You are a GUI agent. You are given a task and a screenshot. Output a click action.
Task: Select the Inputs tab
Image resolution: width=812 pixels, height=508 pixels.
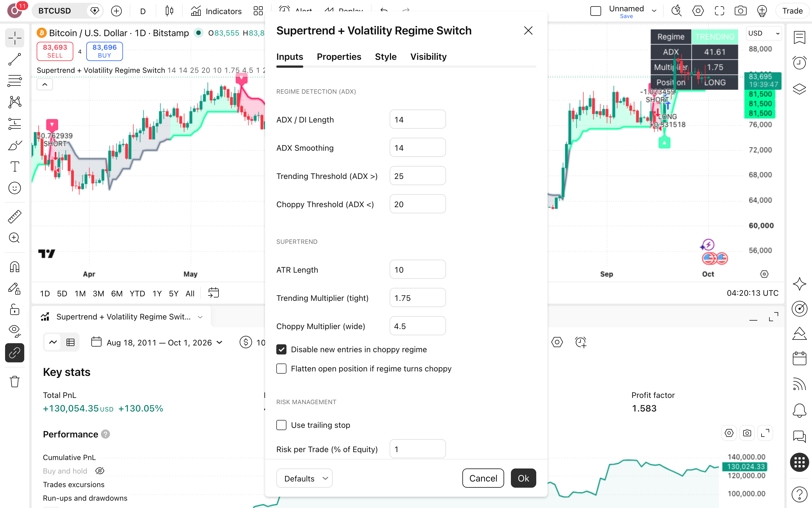(290, 57)
